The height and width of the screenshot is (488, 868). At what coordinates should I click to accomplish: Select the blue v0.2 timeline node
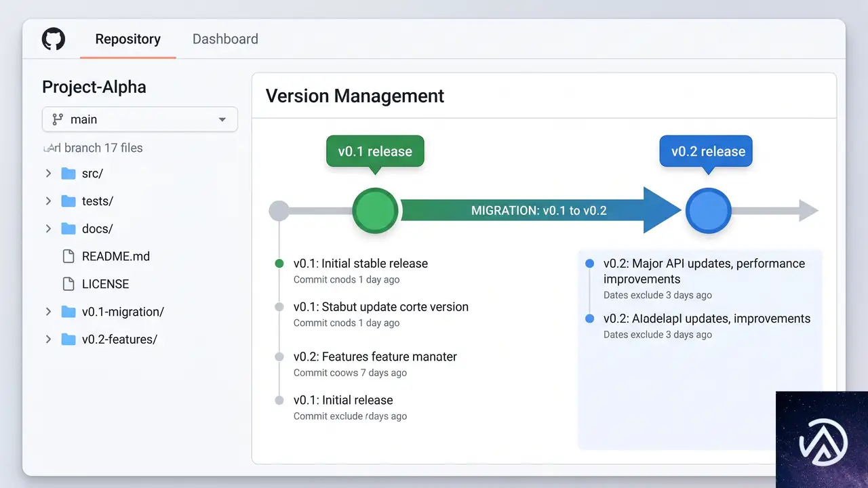(708, 211)
